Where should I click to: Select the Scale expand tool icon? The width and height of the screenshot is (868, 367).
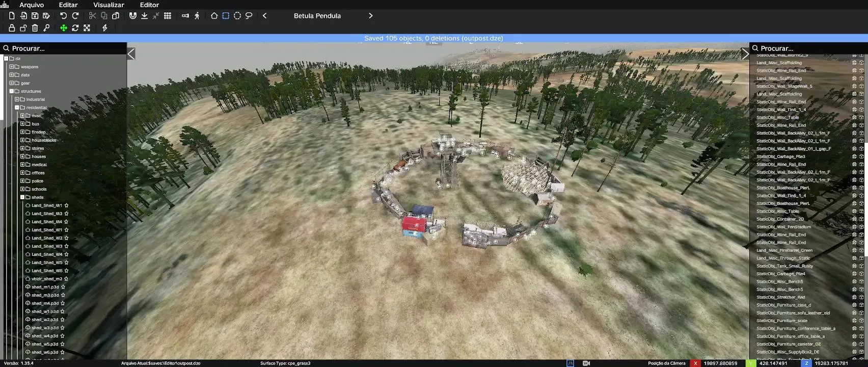[x=87, y=28]
